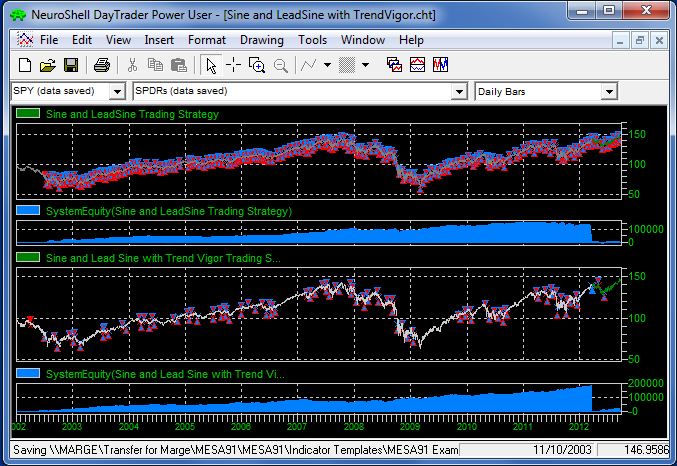Click the NeuroShell app icon in the title bar

click(x=18, y=15)
